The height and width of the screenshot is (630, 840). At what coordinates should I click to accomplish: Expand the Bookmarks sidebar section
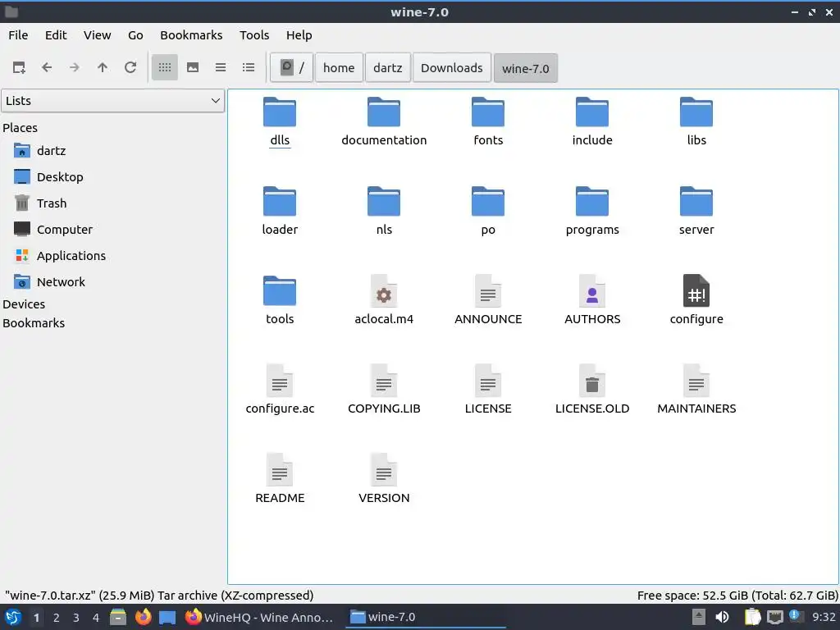point(33,323)
